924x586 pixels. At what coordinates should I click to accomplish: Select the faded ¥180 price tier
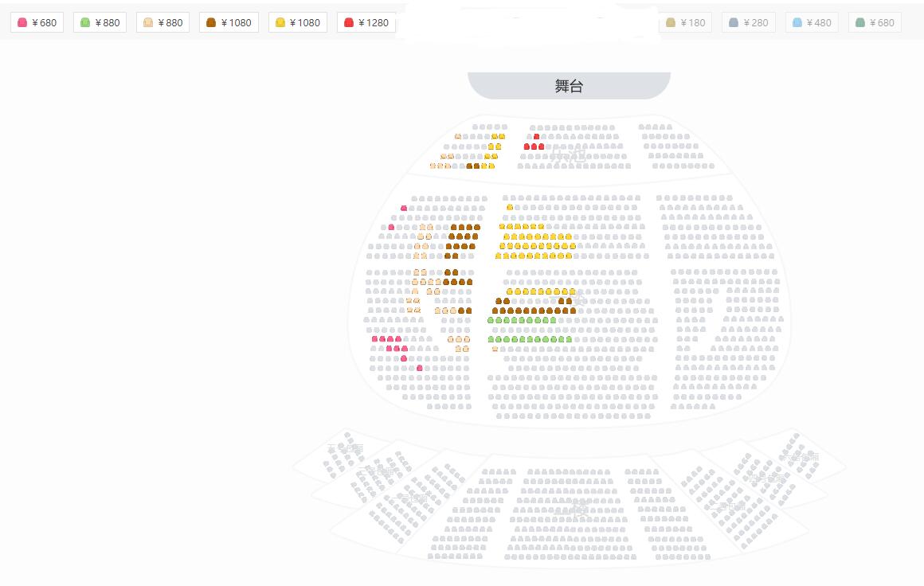pos(685,22)
